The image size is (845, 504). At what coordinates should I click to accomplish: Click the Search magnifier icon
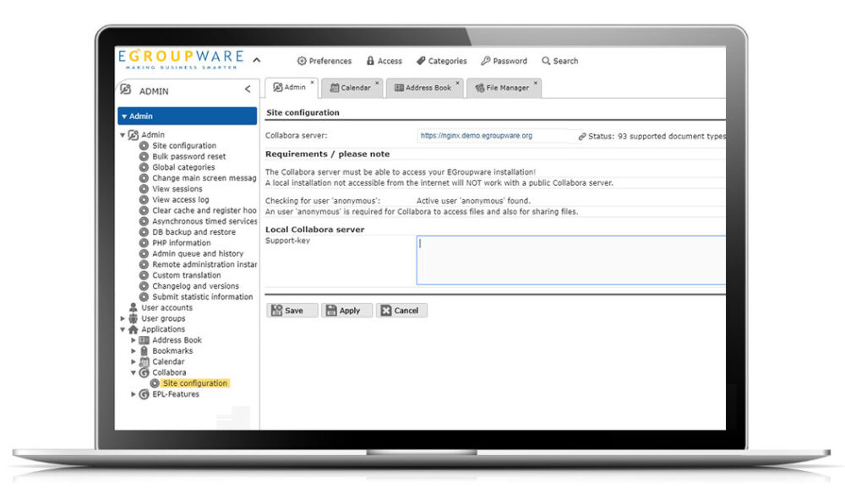[546, 61]
